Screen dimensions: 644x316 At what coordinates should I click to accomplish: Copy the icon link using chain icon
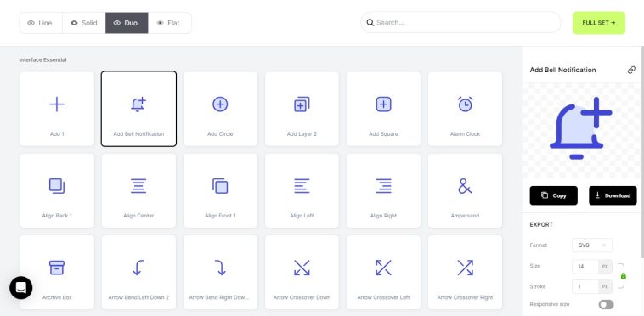tap(631, 70)
